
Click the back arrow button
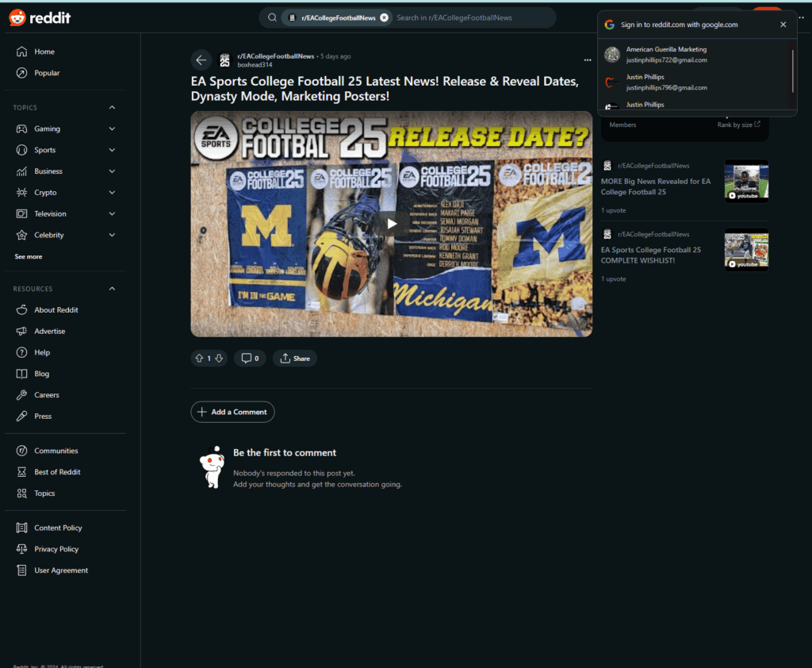(x=201, y=60)
